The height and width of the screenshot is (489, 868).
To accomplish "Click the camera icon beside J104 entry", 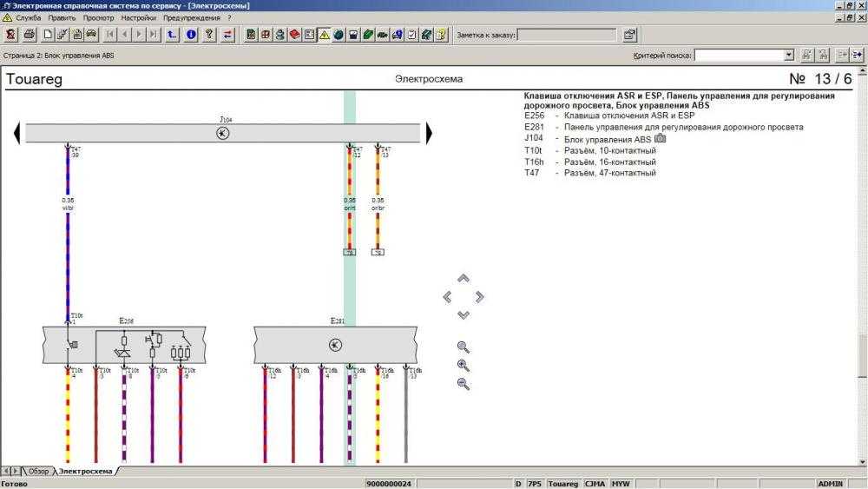I will [x=660, y=138].
